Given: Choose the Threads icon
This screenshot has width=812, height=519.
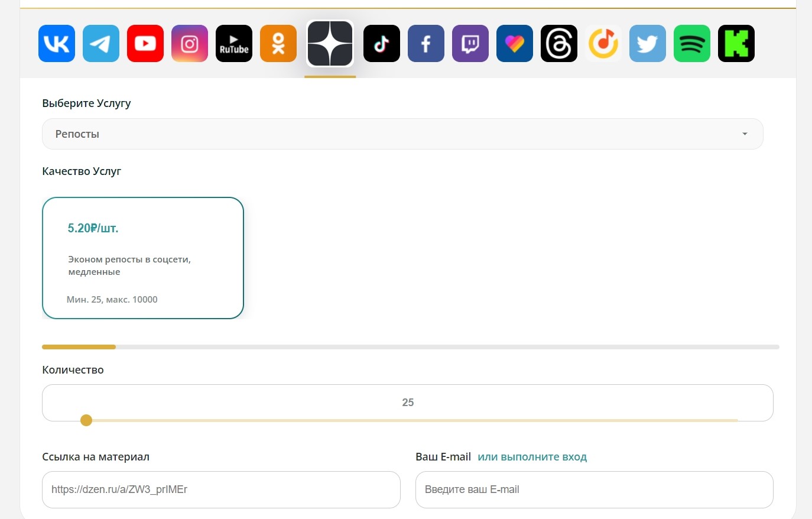Looking at the screenshot, I should [559, 43].
